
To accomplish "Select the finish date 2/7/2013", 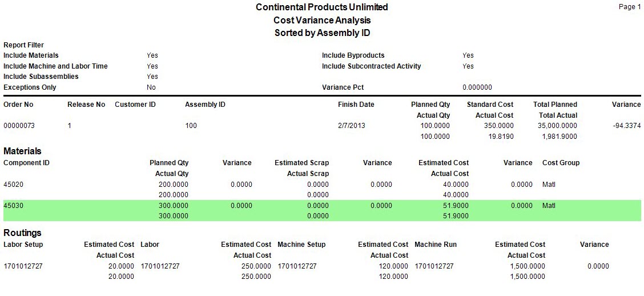I will 351,126.
